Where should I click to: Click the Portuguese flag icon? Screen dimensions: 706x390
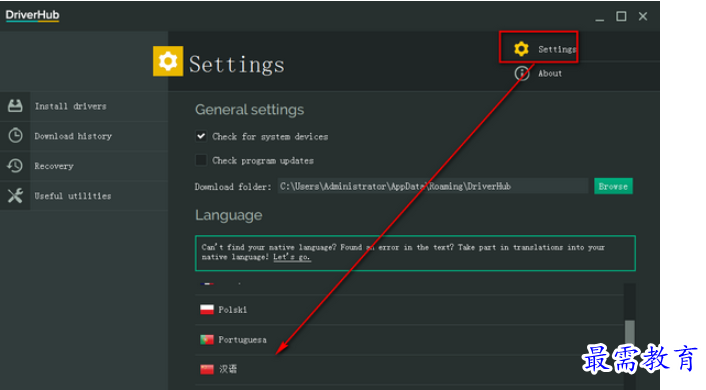pyautogui.click(x=207, y=339)
